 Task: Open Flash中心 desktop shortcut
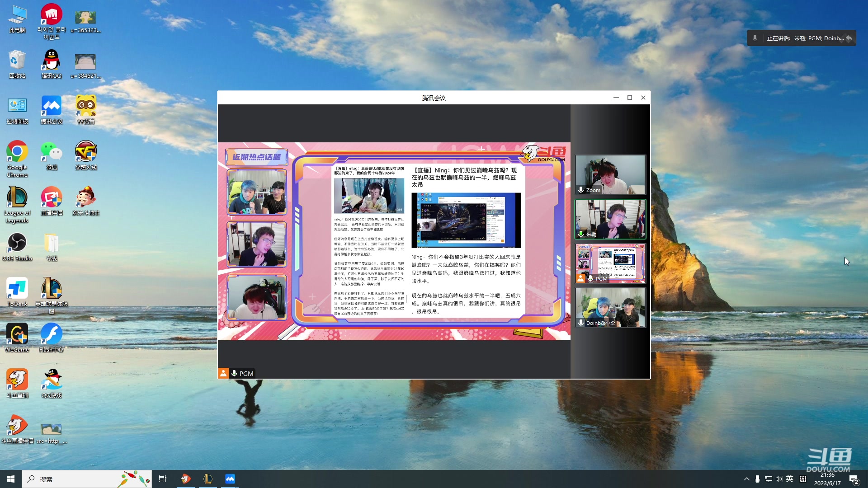pyautogui.click(x=52, y=338)
